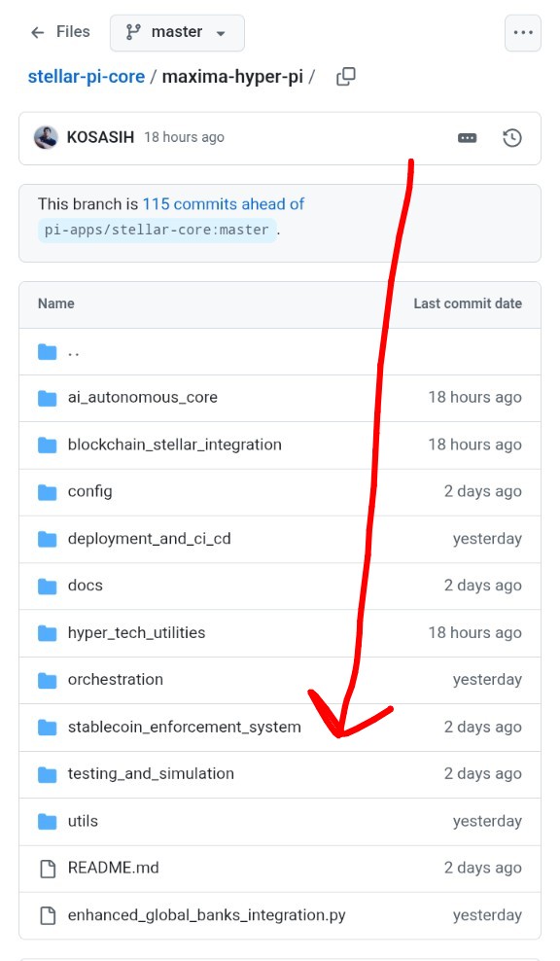Viewport: 560px width, 961px height.
Task: Click the README.md file icon
Action: point(48,869)
